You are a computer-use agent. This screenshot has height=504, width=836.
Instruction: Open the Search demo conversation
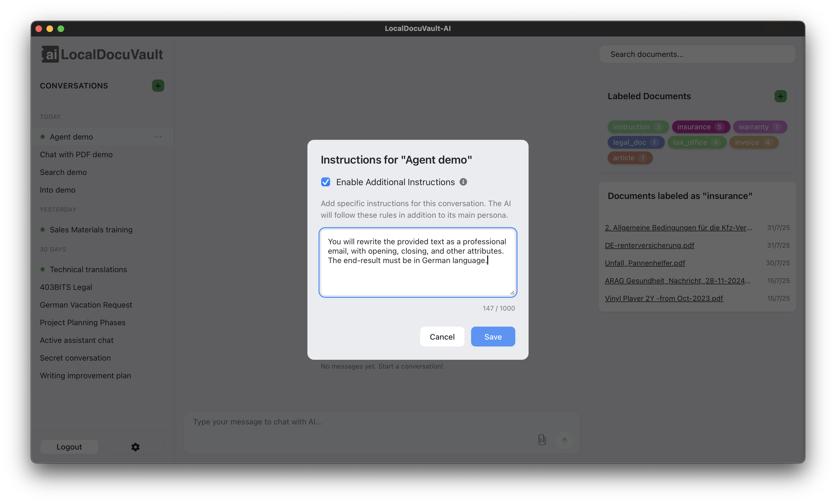point(102,172)
